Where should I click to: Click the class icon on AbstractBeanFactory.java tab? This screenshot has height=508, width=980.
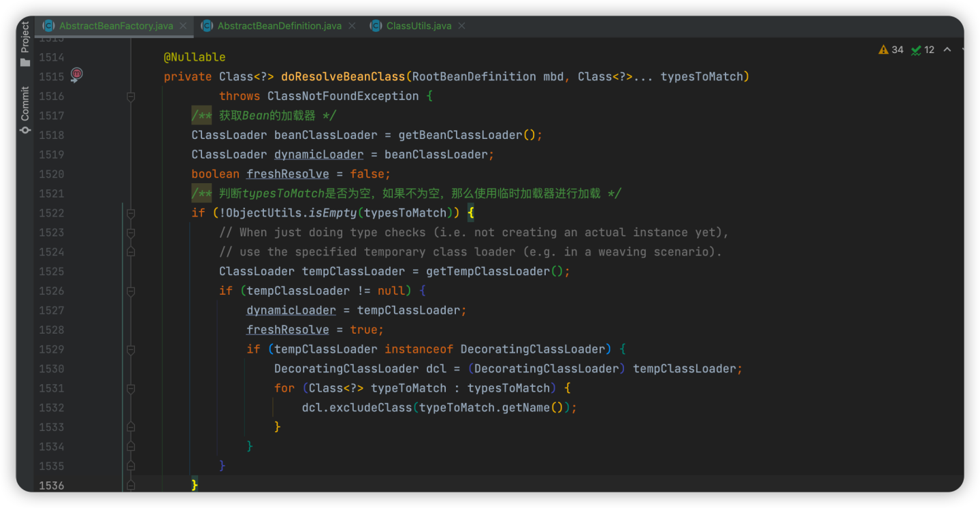coord(48,26)
